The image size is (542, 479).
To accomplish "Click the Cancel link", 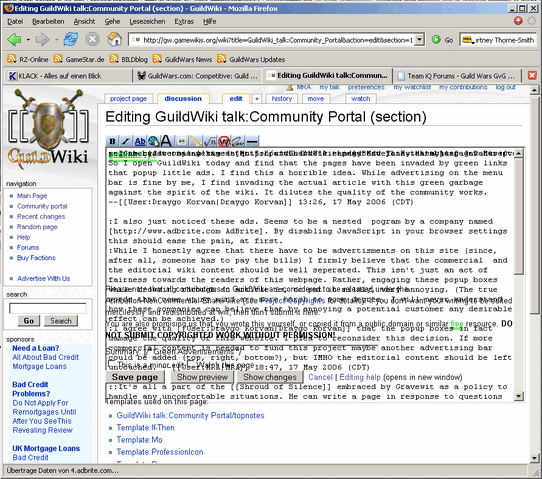I will (320, 377).
